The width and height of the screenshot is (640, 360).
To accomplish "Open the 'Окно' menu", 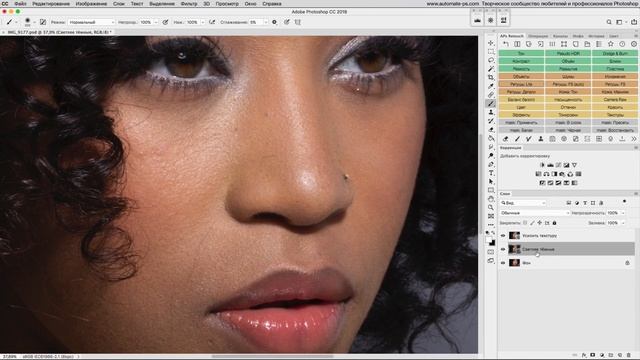I will pyautogui.click(x=250, y=4).
